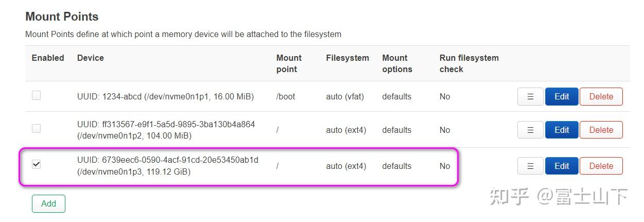644x222 pixels.
Task: Click the Device column header
Action: tap(91, 58)
